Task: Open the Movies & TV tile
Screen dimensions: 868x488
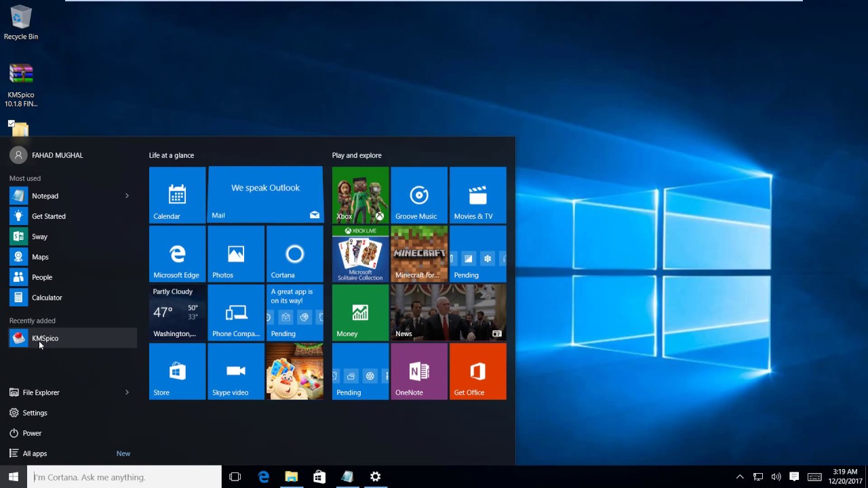Action: (478, 195)
